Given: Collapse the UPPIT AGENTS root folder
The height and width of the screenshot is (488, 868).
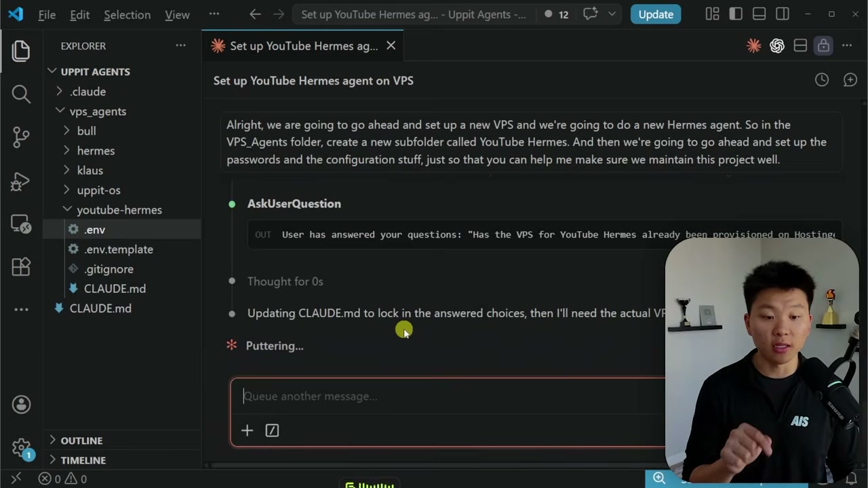Looking at the screenshot, I should 122,72.
